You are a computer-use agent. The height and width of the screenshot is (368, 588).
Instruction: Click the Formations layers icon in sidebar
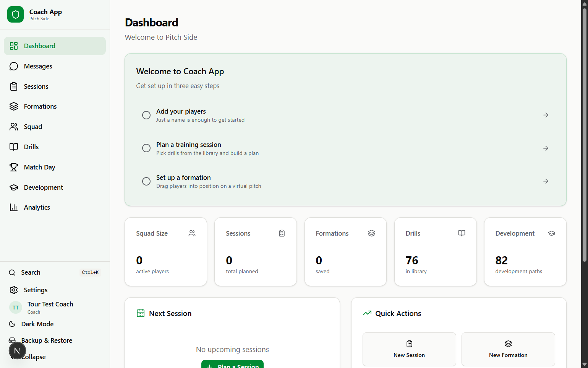pos(14,106)
